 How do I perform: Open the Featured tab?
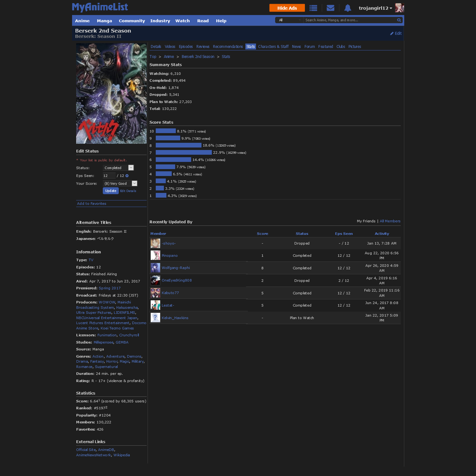326,47
